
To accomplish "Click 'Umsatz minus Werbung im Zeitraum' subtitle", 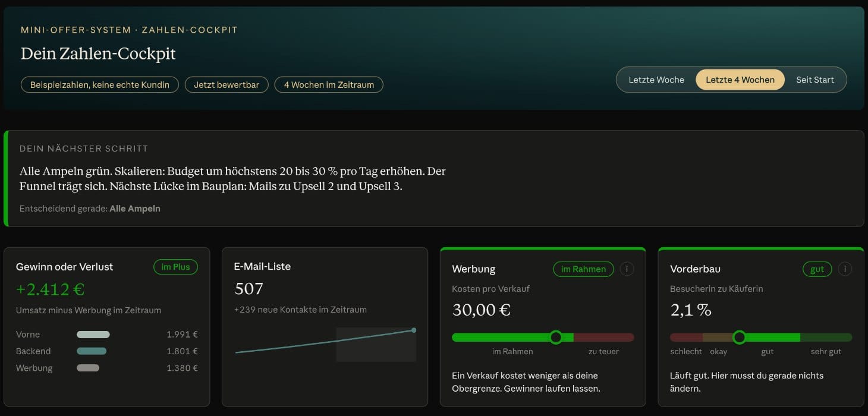I will pyautogui.click(x=89, y=310).
